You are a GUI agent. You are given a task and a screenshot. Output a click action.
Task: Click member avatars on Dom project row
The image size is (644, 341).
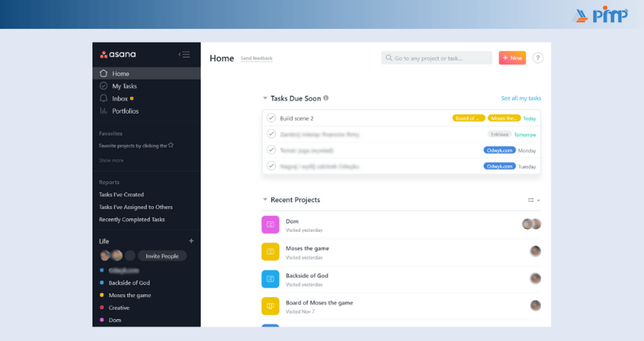point(531,224)
